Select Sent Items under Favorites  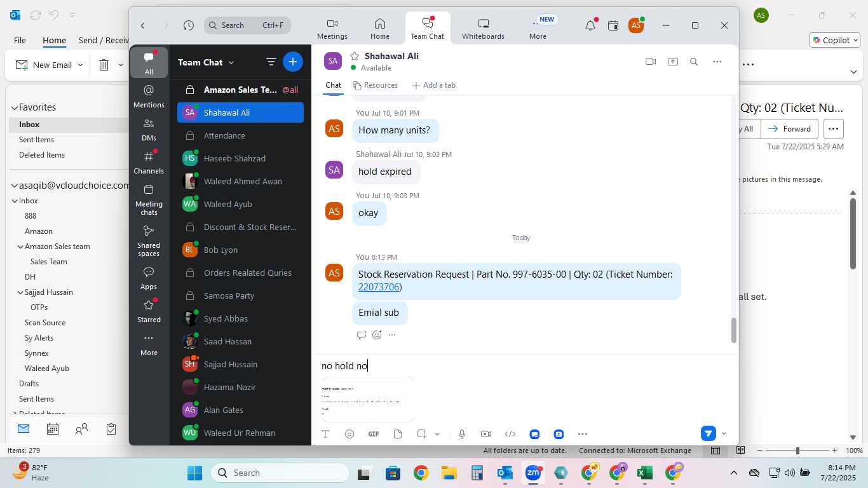pyautogui.click(x=36, y=140)
